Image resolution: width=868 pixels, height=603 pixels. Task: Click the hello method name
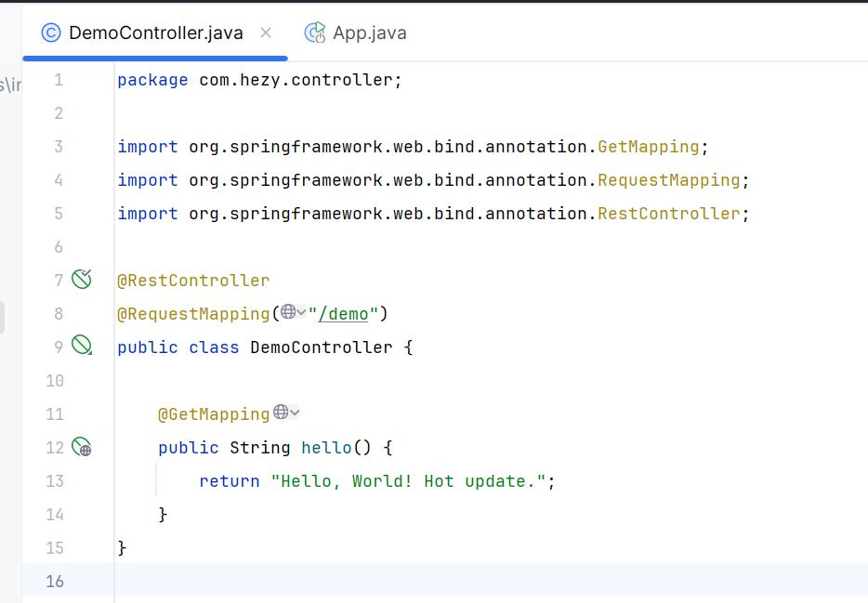click(x=326, y=447)
